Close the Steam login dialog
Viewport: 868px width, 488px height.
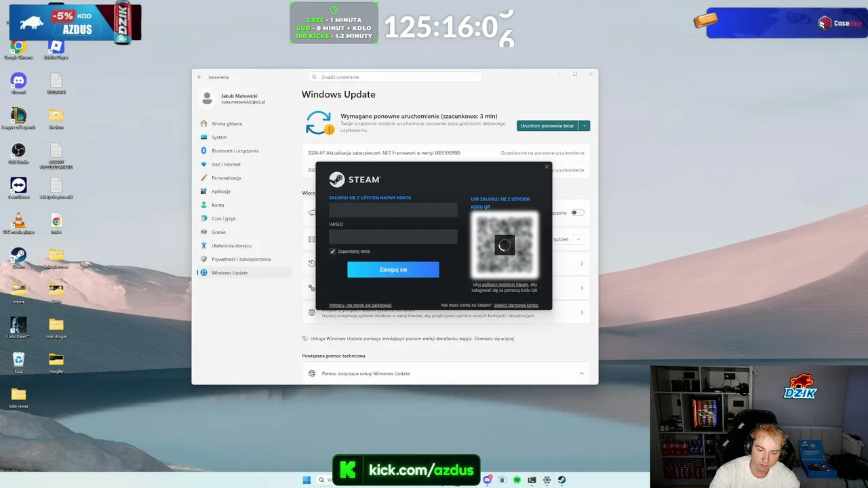point(547,167)
